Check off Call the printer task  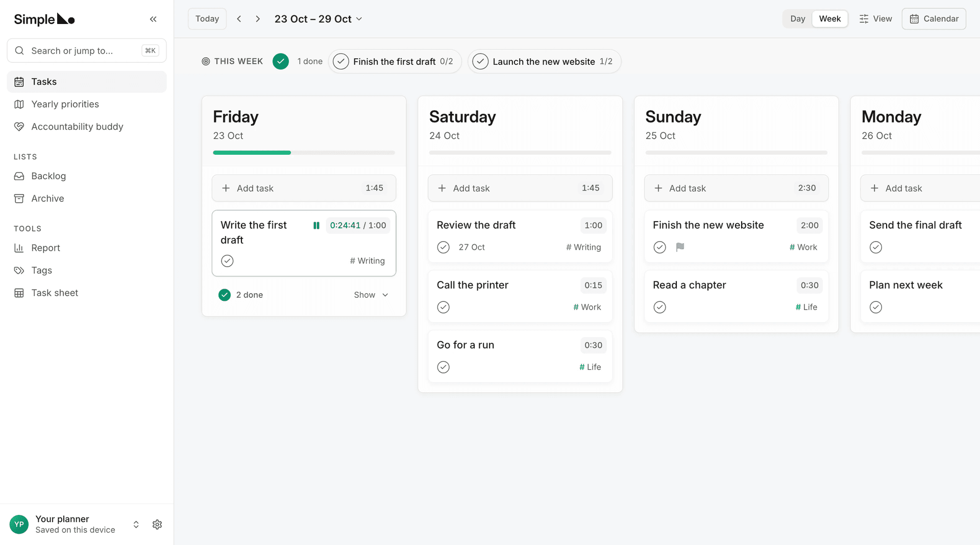(x=444, y=307)
